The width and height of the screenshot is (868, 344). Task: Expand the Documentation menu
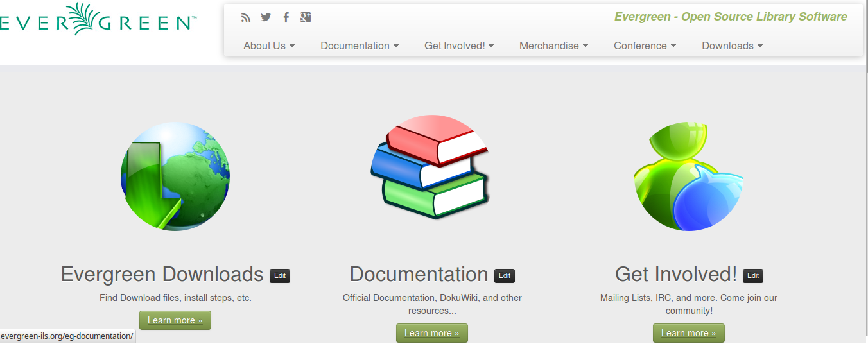(x=360, y=46)
